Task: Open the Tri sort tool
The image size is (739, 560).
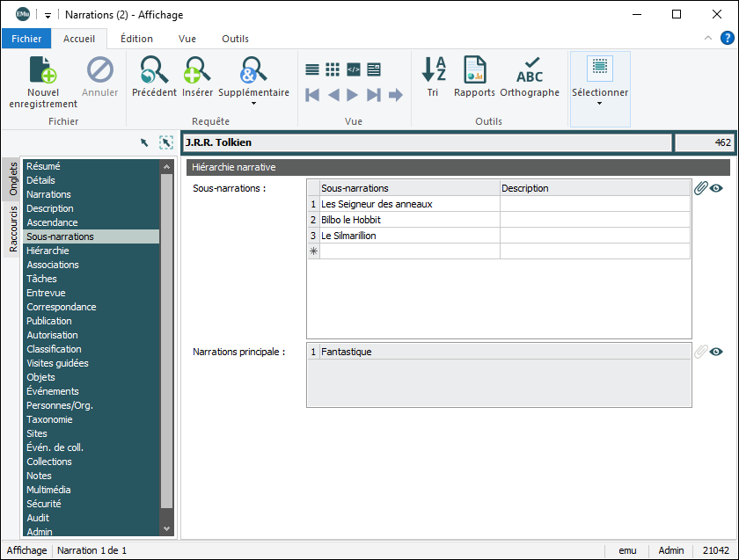Action: pos(433,70)
